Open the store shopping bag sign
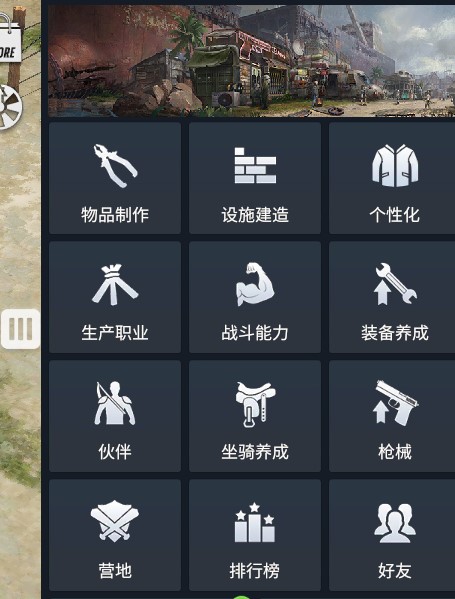The image size is (455, 599). [10, 41]
